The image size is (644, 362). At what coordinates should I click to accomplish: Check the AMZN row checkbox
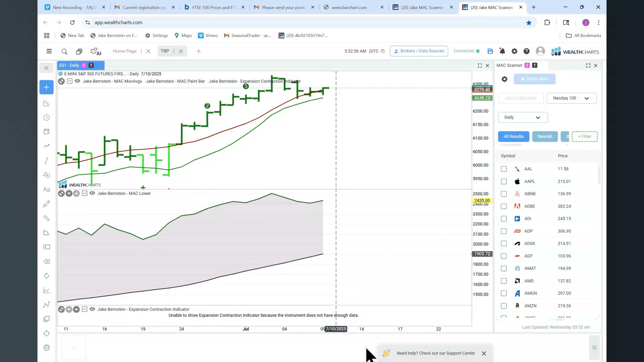pos(504,306)
